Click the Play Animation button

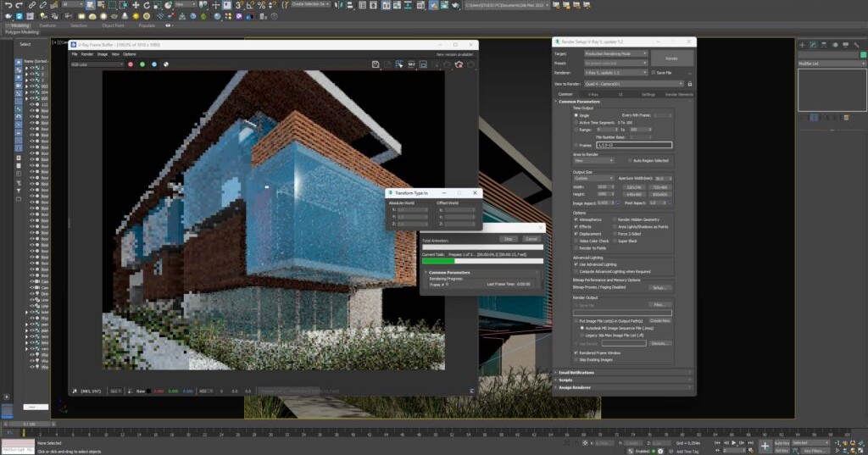click(x=734, y=443)
